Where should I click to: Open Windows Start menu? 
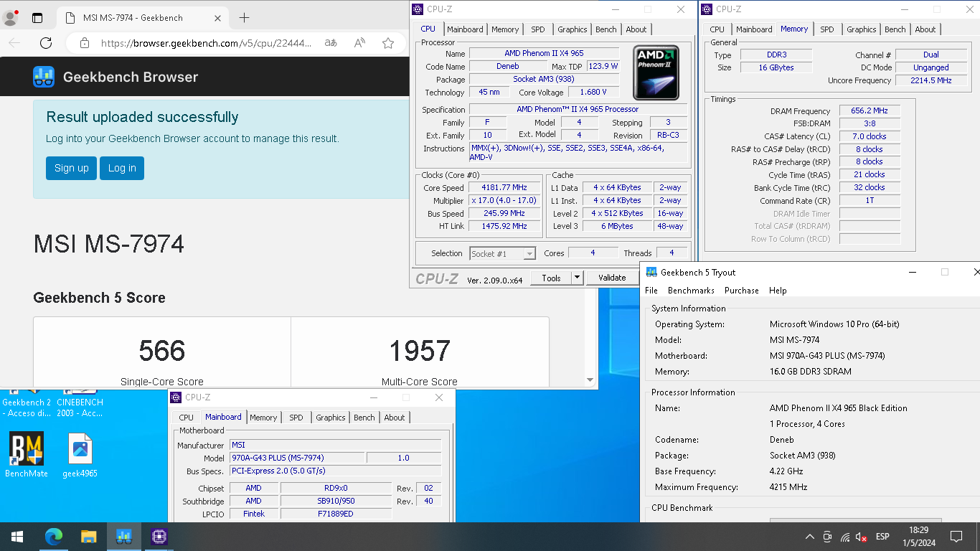[17, 537]
